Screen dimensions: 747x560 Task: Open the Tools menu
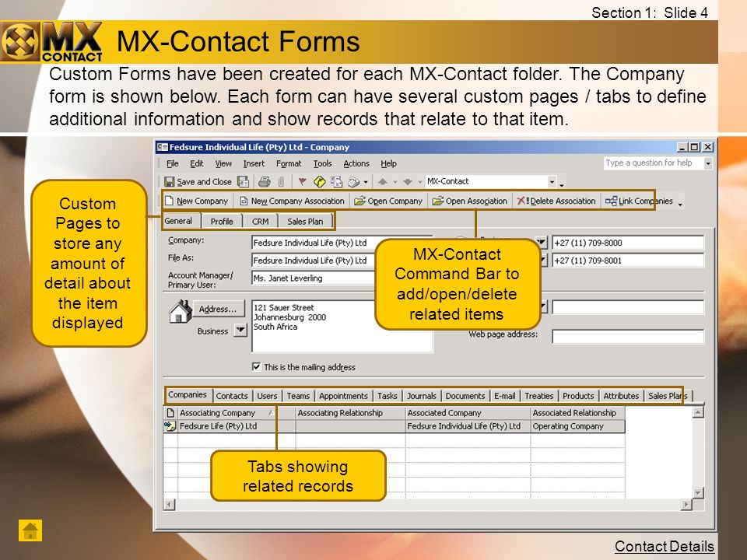coord(322,163)
